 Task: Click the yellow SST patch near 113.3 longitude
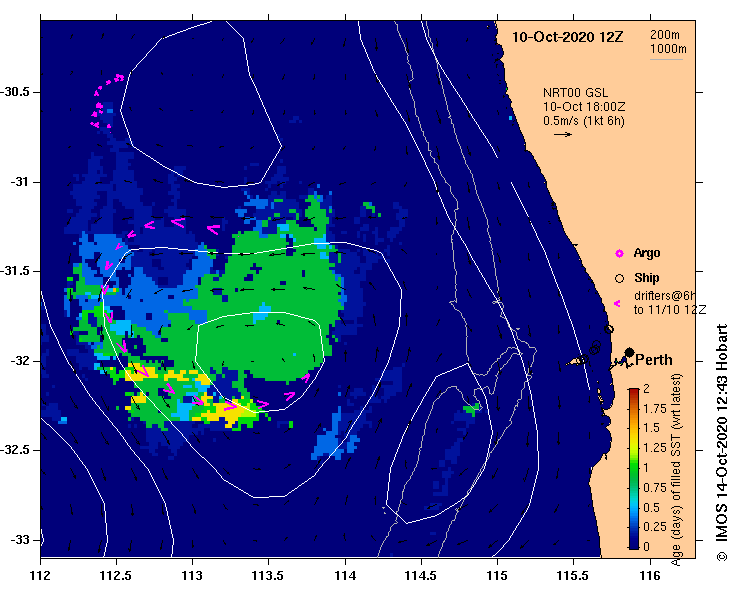click(224, 411)
